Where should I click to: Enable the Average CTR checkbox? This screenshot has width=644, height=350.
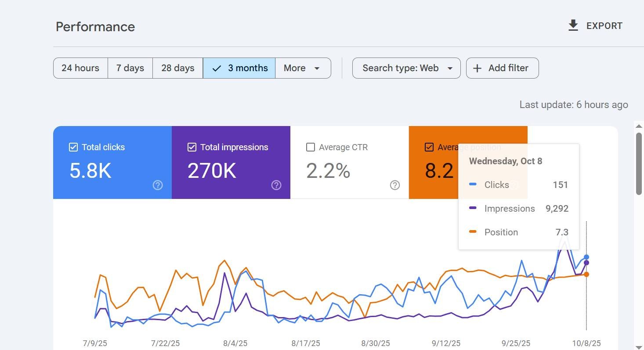tap(311, 147)
